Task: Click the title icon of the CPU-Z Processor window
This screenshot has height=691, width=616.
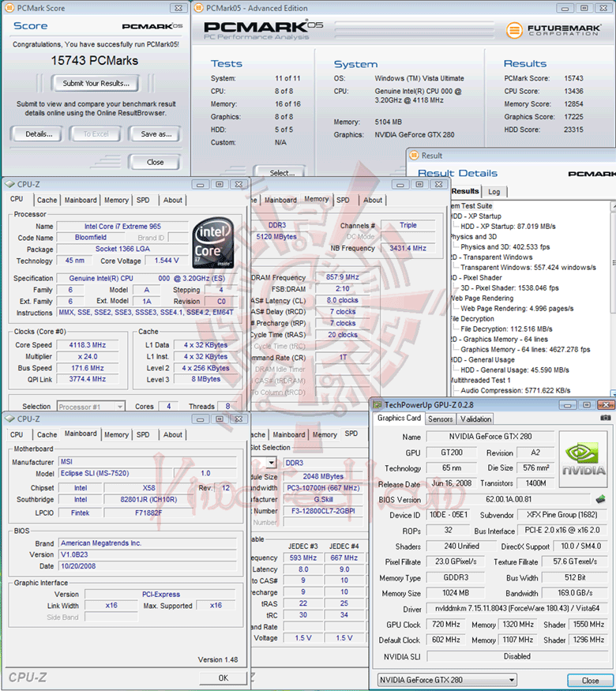Action: 9,184
